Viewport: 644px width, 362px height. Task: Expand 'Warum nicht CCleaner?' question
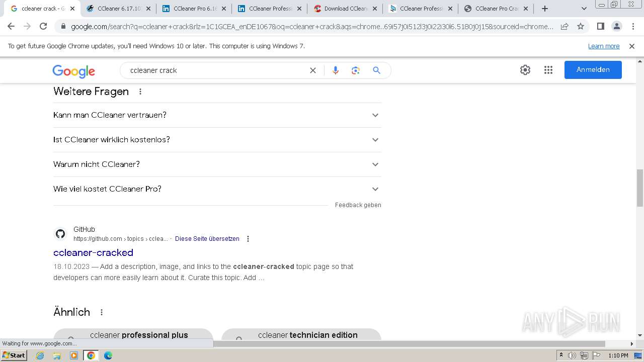coord(217,164)
